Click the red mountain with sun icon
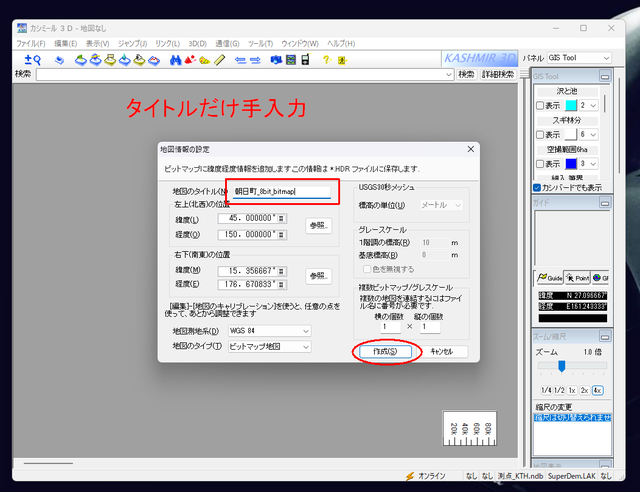Screen dimensions: 640x492 (x=190, y=60)
